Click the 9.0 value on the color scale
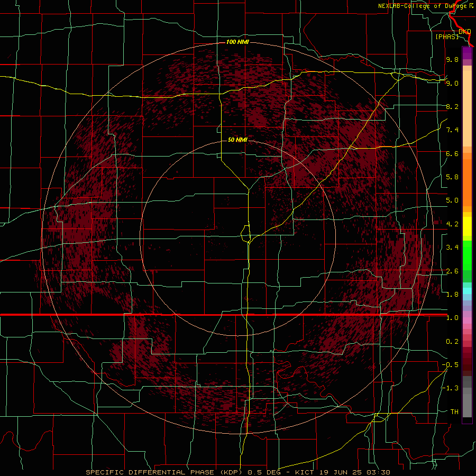This screenshot has width=476, height=476. [452, 83]
